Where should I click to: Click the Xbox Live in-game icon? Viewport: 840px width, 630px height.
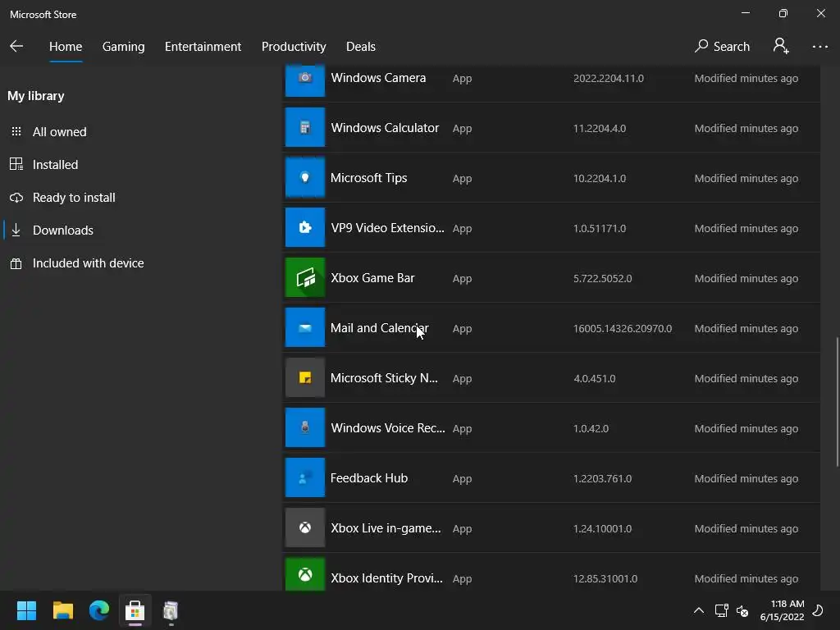coord(305,527)
